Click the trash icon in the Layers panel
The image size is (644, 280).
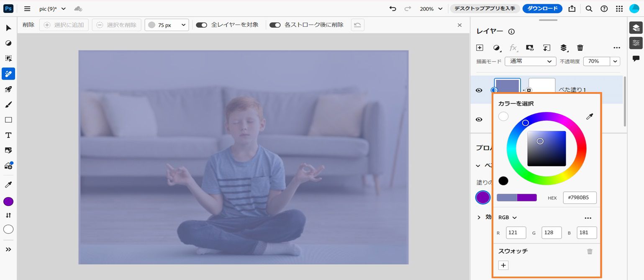[x=580, y=47]
